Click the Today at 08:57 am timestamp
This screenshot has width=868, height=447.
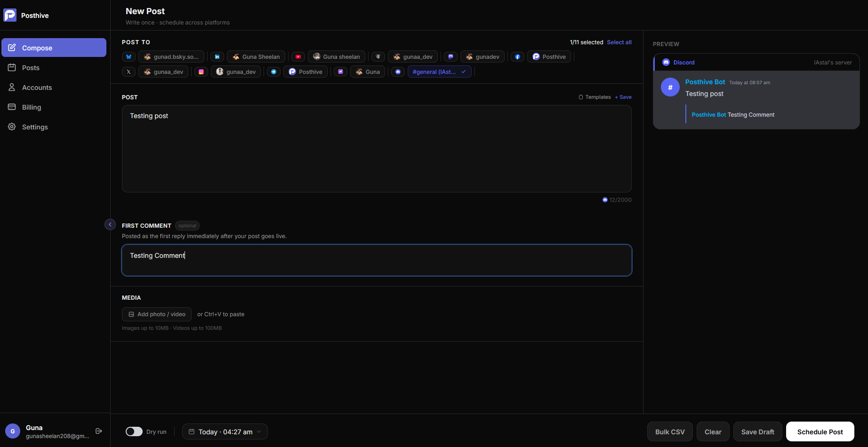749,83
